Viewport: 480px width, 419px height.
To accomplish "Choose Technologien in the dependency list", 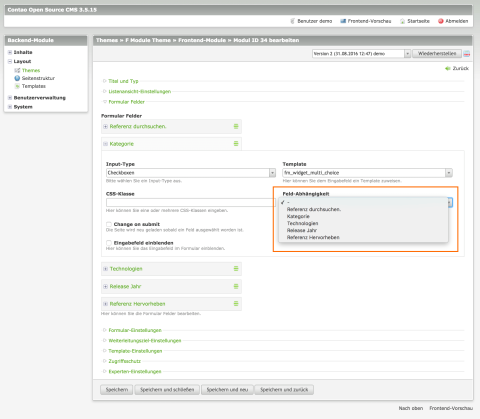I will [x=363, y=223].
